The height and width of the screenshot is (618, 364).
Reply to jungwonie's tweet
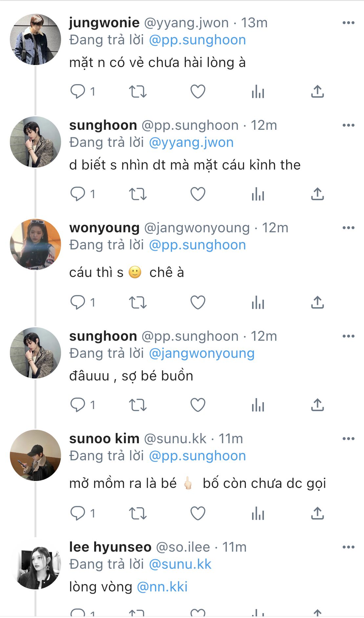coord(78,92)
